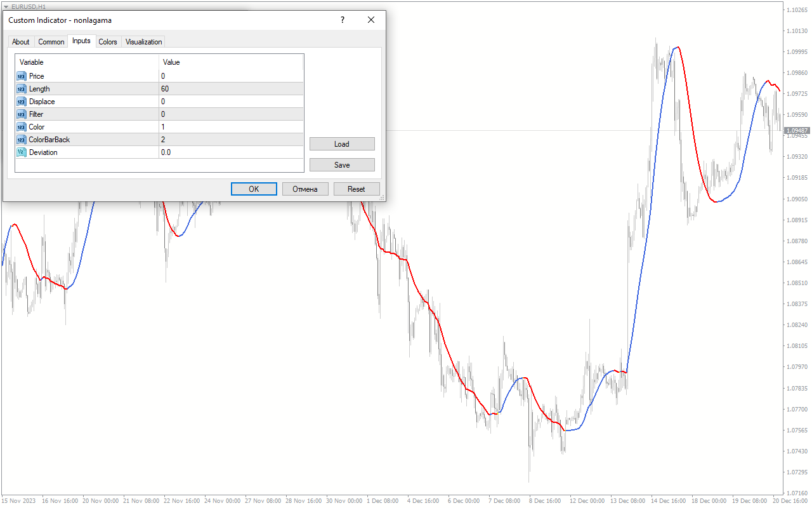
Task: Open the Colors tab
Action: [x=108, y=42]
